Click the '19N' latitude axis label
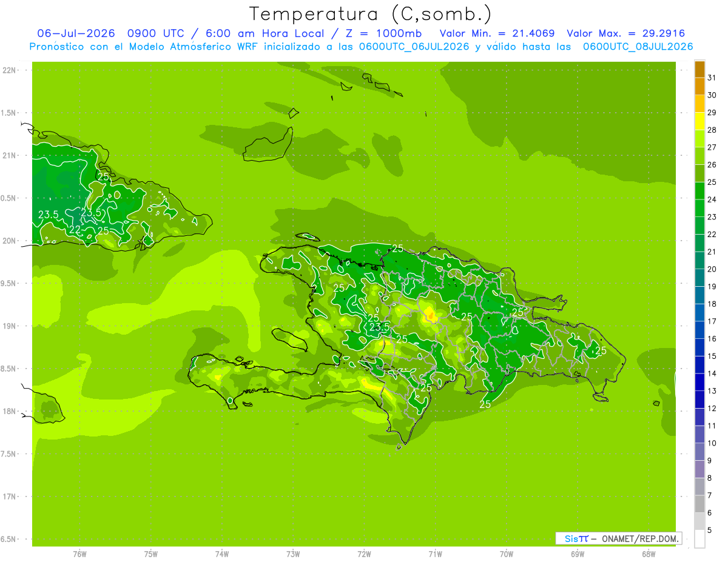 point(10,326)
